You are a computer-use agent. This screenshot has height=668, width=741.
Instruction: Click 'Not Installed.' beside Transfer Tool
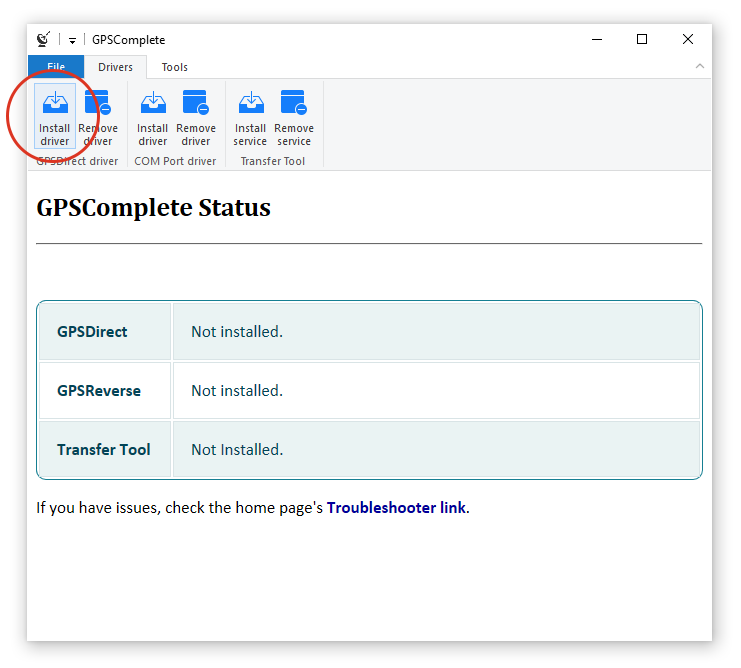[237, 450]
